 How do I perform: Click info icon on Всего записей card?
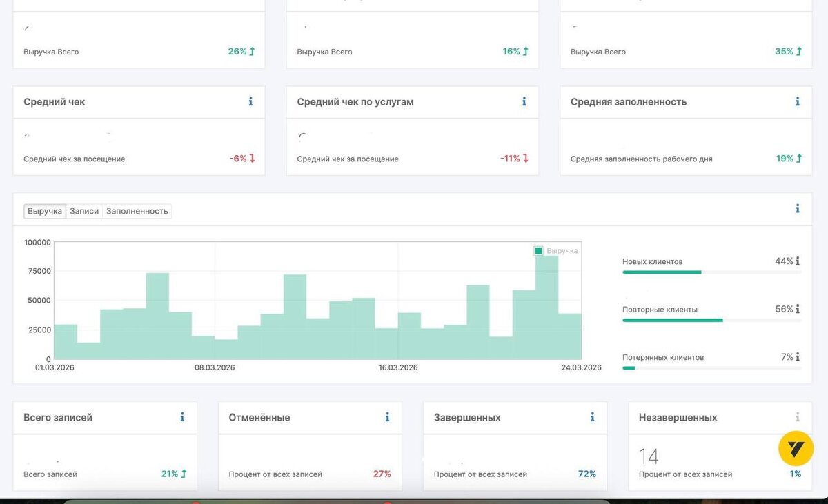point(182,417)
